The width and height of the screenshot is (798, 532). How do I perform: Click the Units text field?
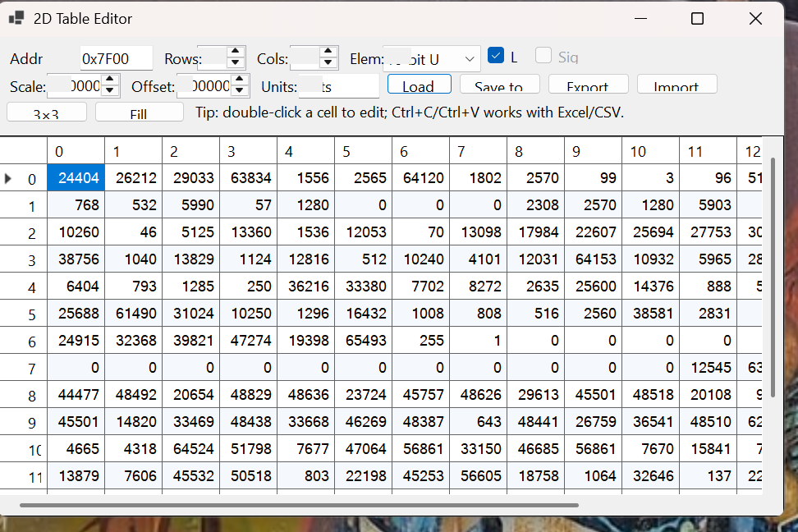[338, 86]
